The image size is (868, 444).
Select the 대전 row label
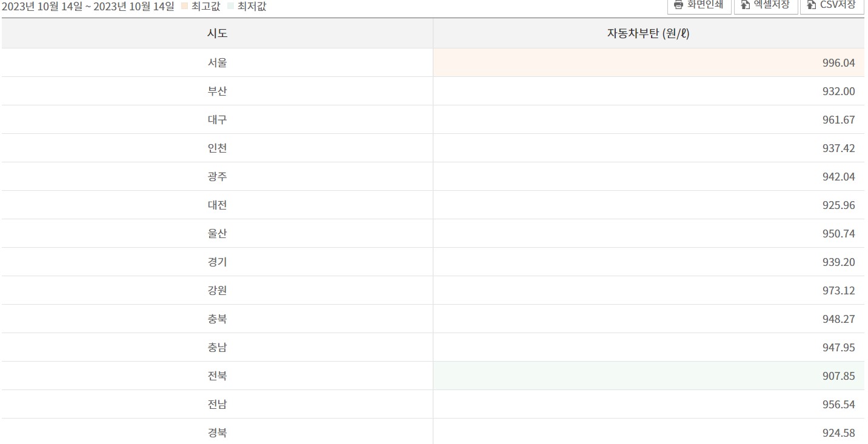[217, 205]
